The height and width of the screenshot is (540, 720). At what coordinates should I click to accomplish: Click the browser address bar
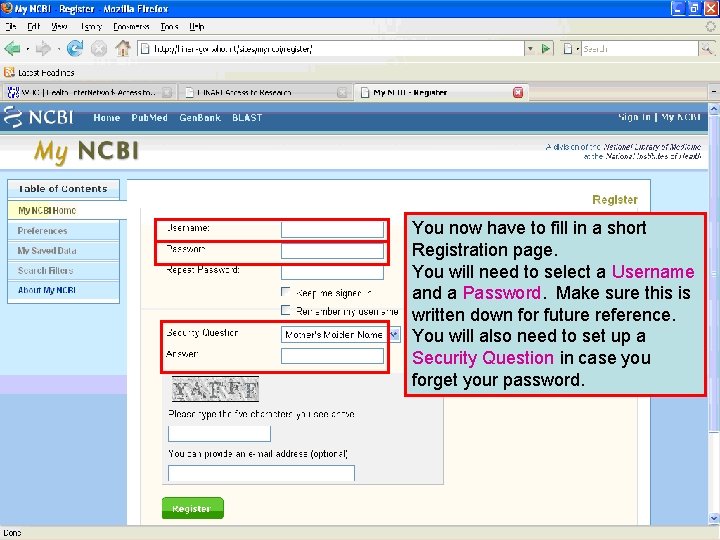pos(331,48)
